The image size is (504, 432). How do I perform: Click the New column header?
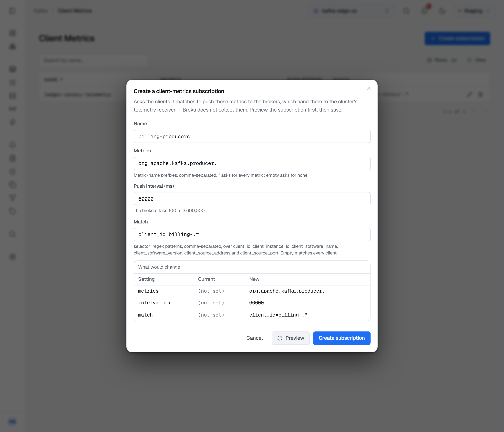[254, 279]
